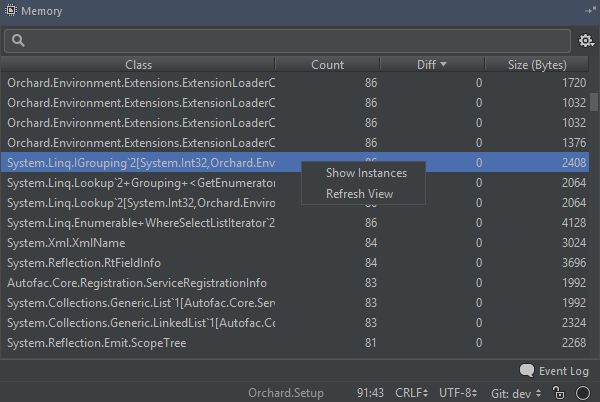Open the Event Log speech bubble icon

527,370
